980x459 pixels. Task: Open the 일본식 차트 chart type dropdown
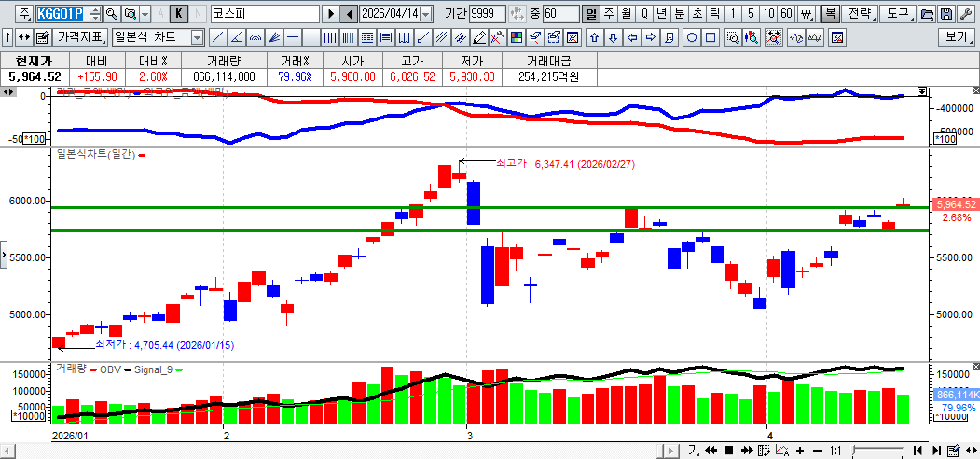click(197, 37)
